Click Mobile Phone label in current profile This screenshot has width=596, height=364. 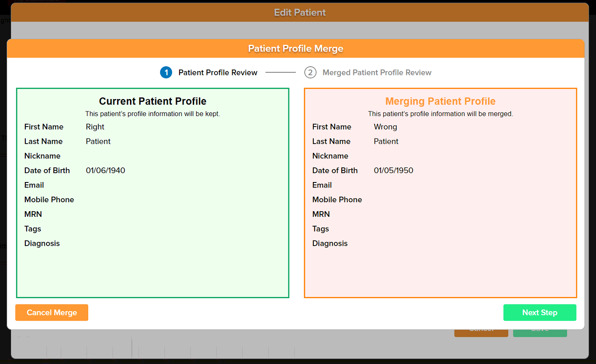[x=49, y=200]
